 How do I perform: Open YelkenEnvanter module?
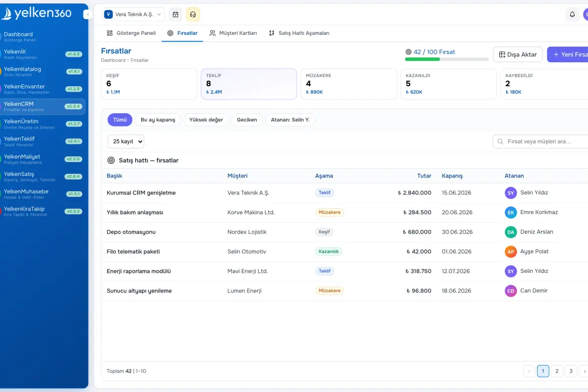point(43,89)
